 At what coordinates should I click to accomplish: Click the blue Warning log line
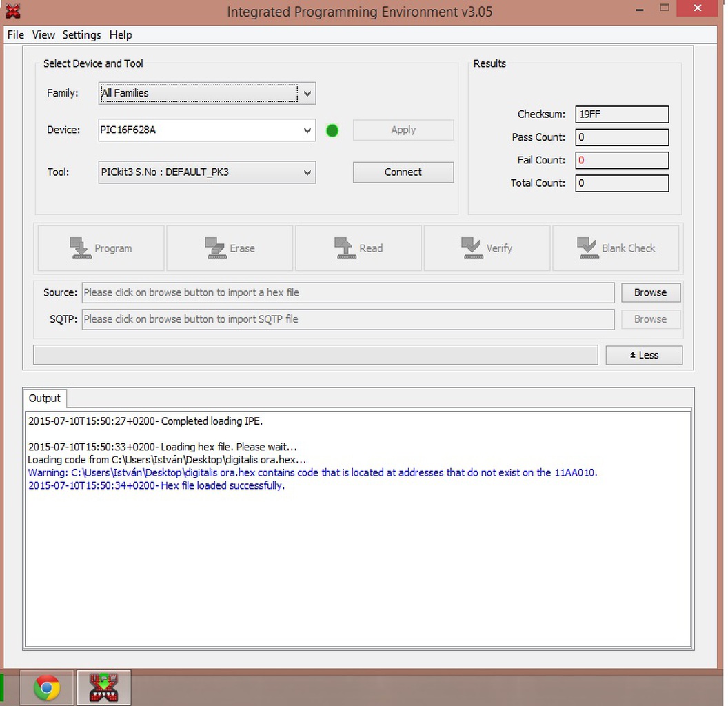[x=312, y=473]
